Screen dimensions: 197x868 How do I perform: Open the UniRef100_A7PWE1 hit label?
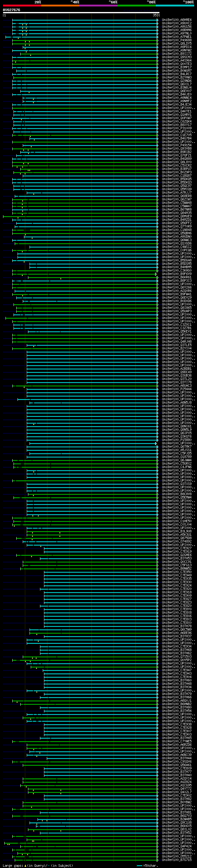point(177,37)
